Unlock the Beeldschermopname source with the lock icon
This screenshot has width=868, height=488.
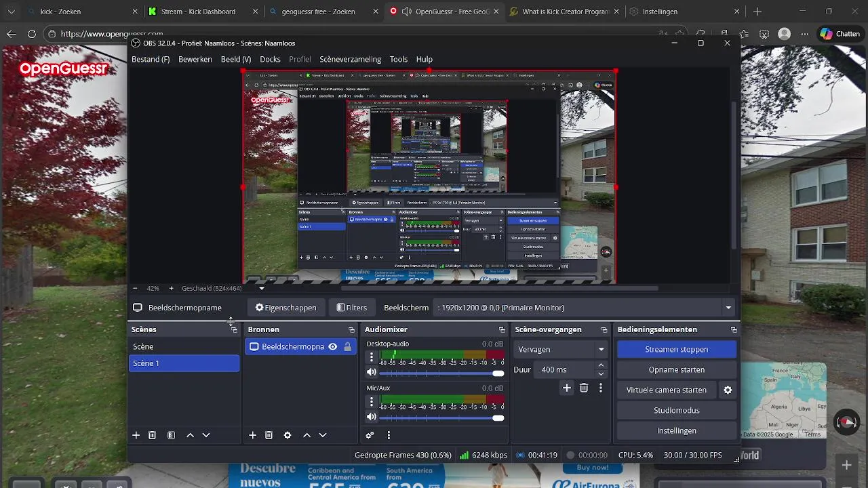coord(347,346)
